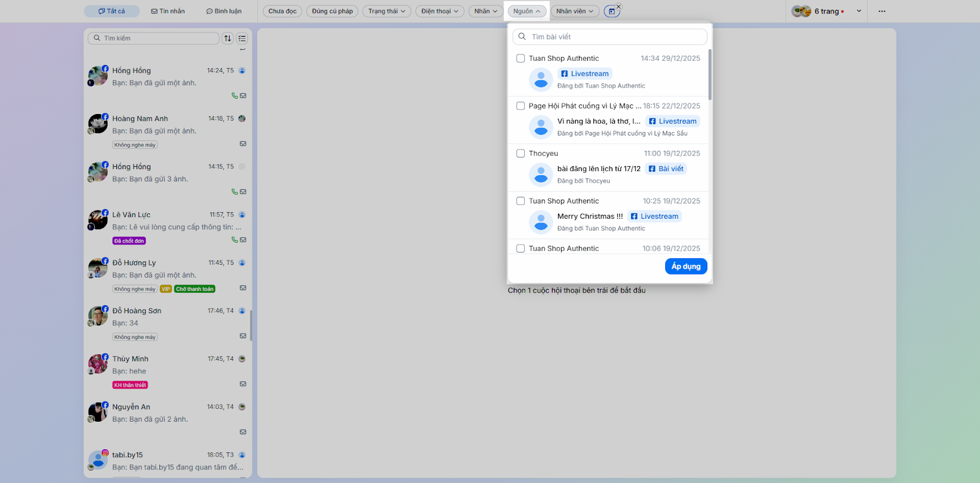Screen dimensions: 980x483
Task: Click the assignee avatar on the Thùy Minh row
Action: pos(242,359)
